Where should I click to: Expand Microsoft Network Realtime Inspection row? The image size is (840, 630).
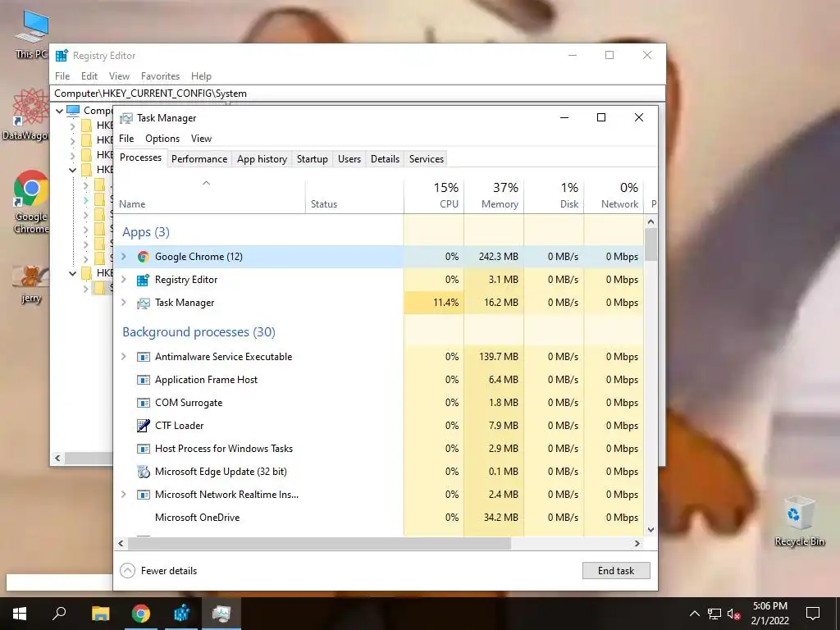click(x=124, y=495)
